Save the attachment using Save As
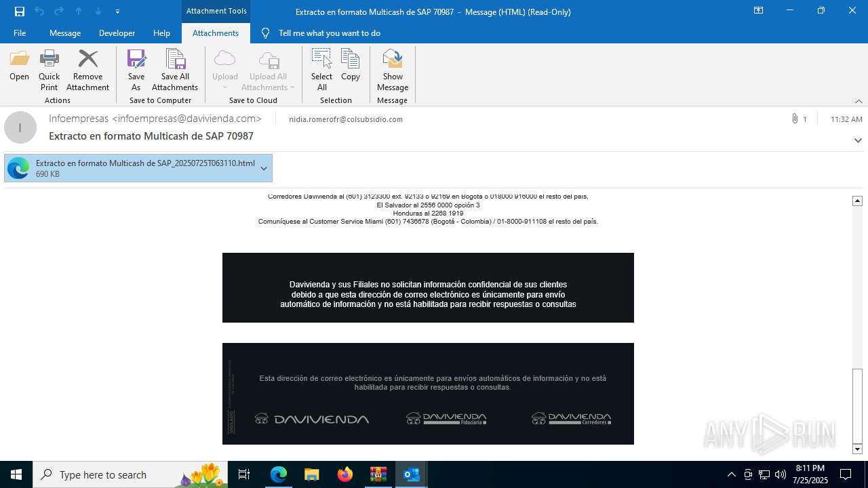Screen dimensions: 868x488 click(136, 70)
